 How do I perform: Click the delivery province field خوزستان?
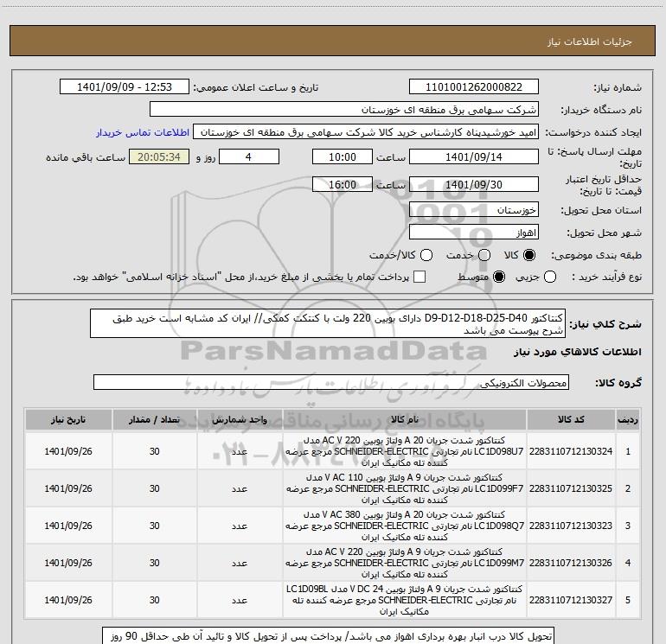click(x=474, y=210)
